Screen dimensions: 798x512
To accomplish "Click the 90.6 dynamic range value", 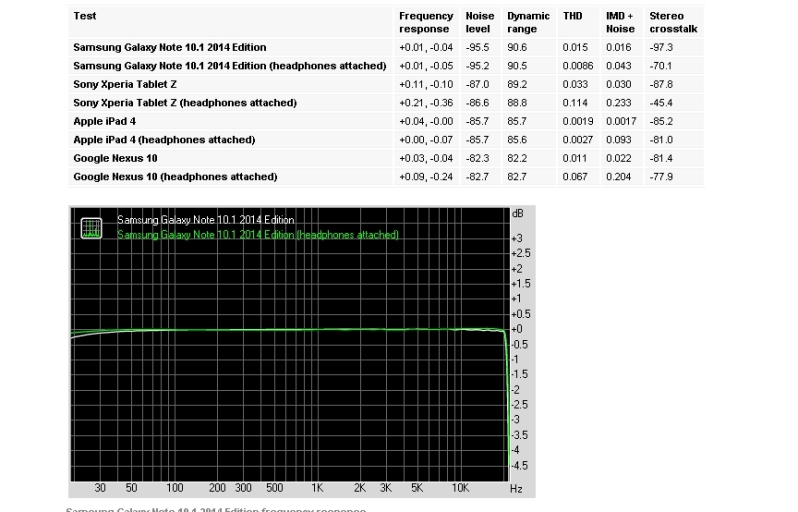I will (517, 47).
